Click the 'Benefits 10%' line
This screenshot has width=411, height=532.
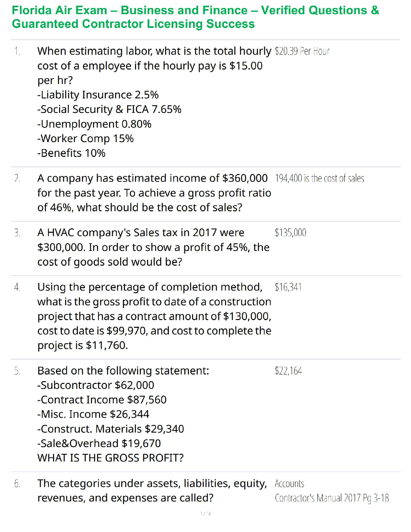pyautogui.click(x=71, y=153)
